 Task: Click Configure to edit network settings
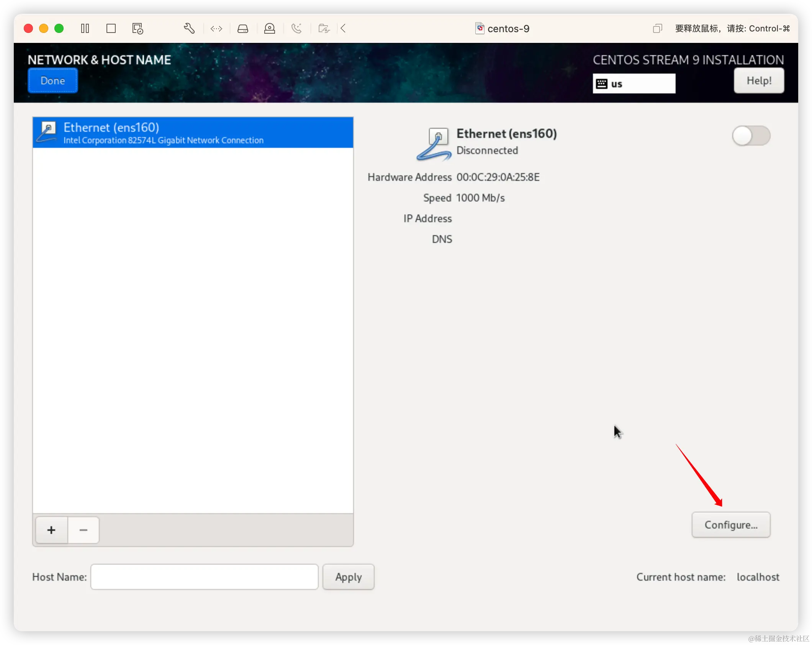[730, 525]
